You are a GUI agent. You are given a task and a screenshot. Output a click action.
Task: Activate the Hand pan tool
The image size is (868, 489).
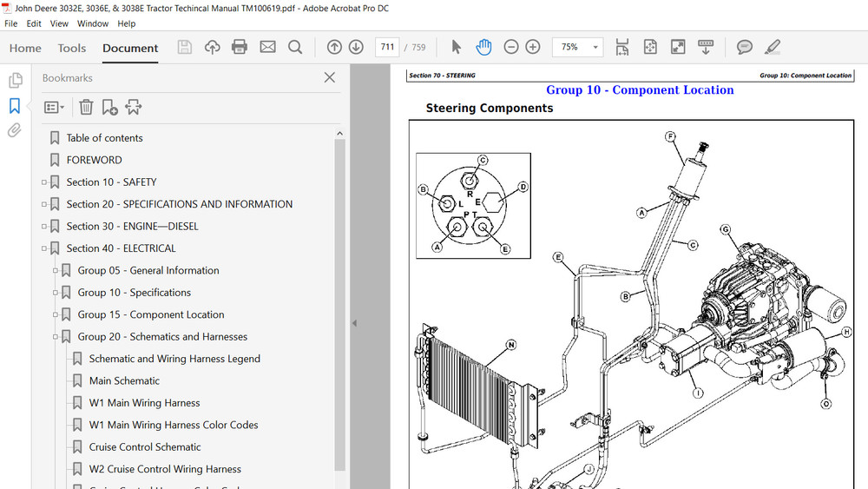pyautogui.click(x=483, y=47)
